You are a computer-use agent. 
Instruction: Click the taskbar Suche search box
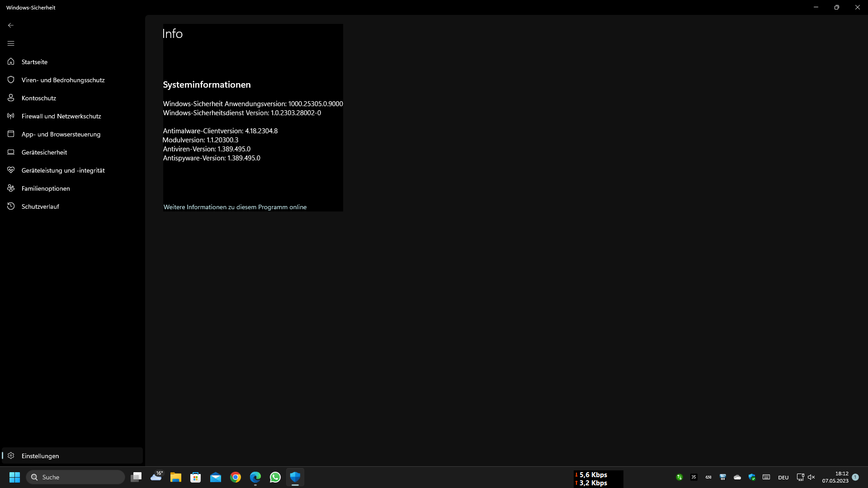point(75,477)
